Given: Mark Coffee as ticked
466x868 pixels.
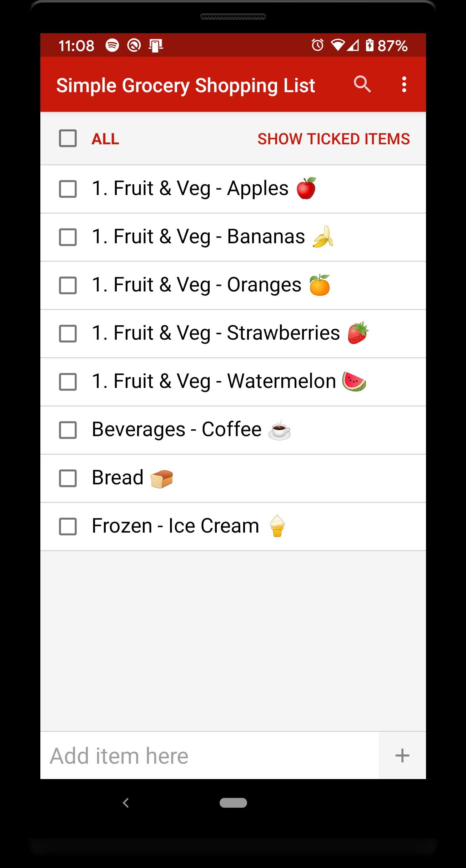Looking at the screenshot, I should point(68,430).
